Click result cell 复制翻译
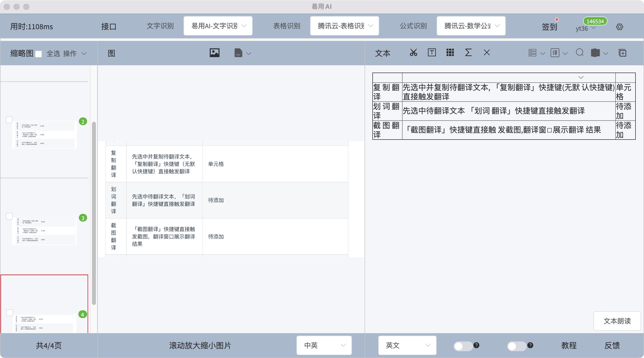This screenshot has width=644, height=358. pos(387,92)
